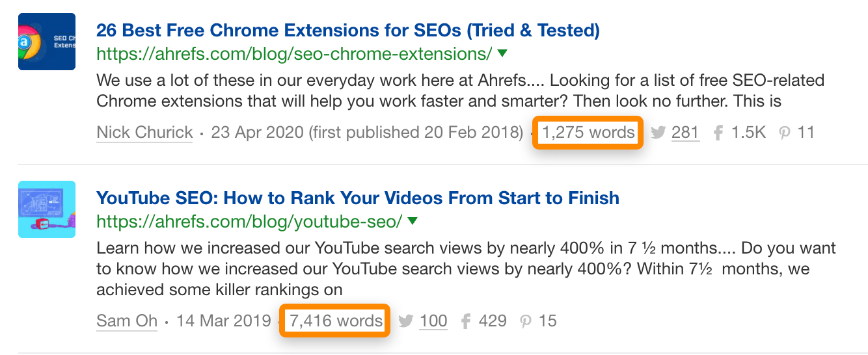Open 'YouTube SEO: How to Rank' title
Screen dimensions: 868x355
357,198
